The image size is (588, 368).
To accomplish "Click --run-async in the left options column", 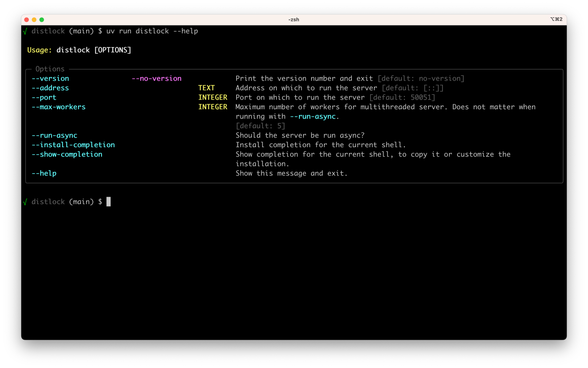I will tap(54, 135).
